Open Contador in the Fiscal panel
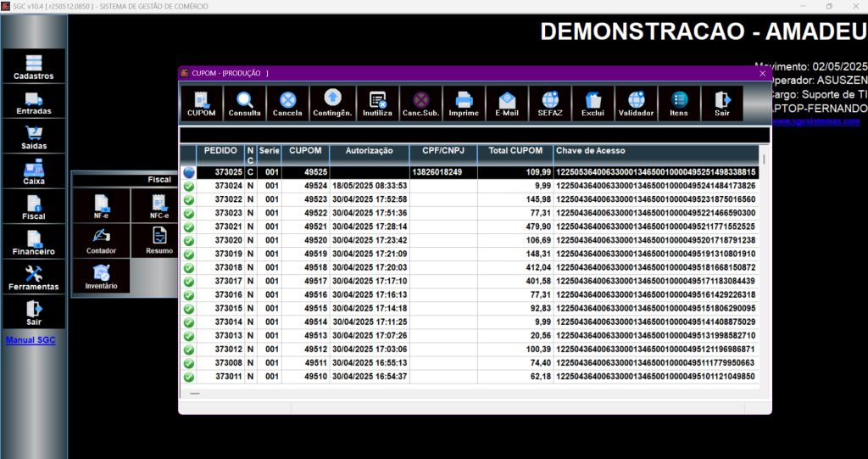Viewport: 868px width, 459px height. pyautogui.click(x=102, y=241)
